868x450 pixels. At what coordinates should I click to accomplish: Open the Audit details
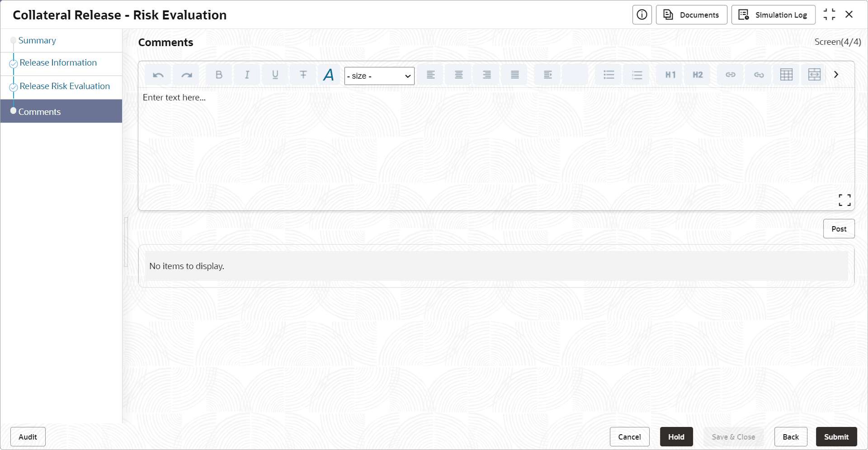[28, 437]
